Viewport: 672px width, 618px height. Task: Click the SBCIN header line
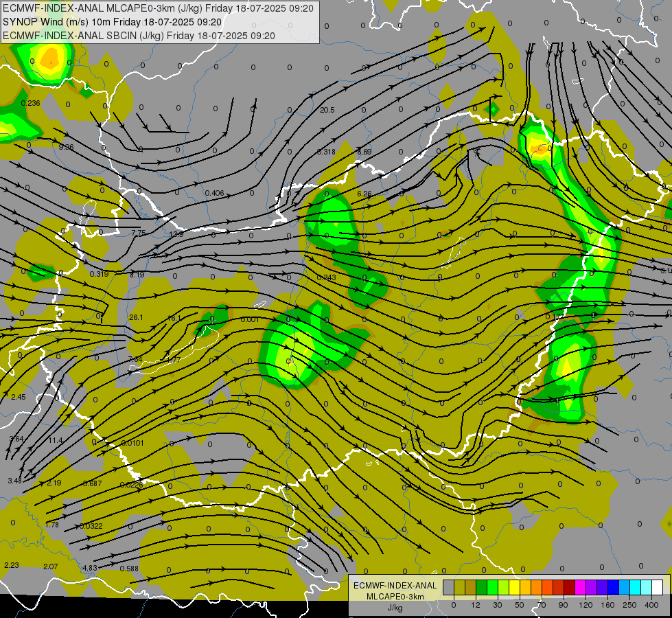click(x=139, y=36)
